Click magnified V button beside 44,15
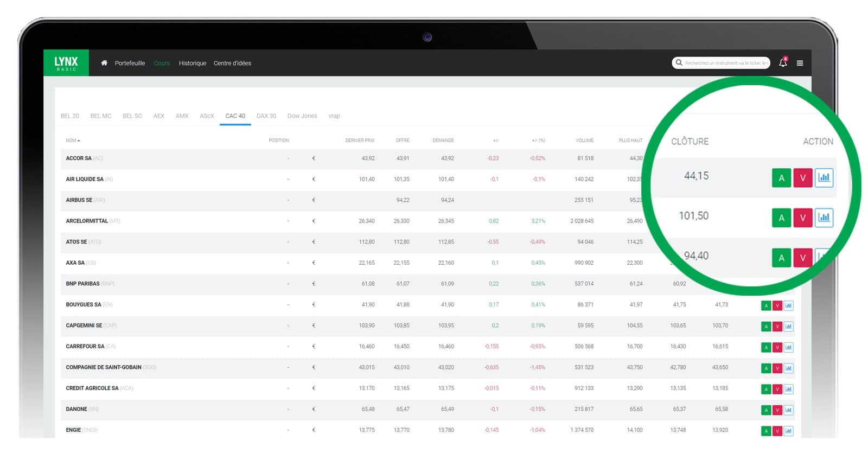The height and width of the screenshot is (453, 868). 803,178
